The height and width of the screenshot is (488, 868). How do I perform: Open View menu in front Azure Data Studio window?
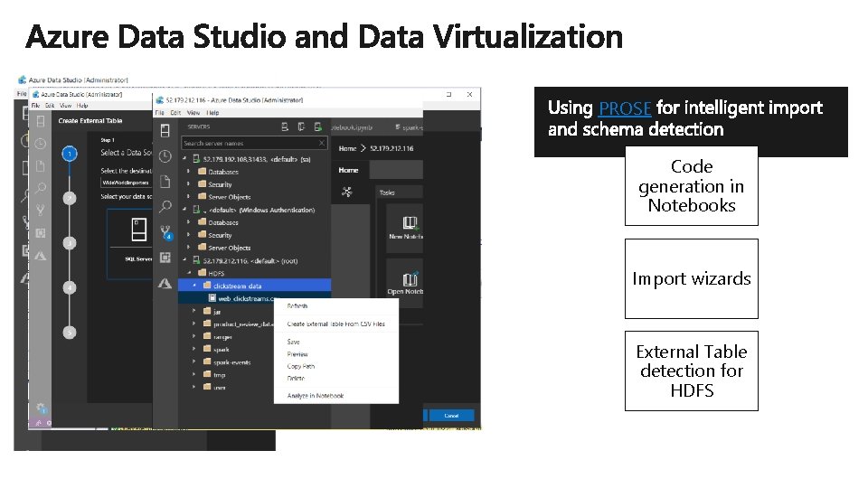193,112
